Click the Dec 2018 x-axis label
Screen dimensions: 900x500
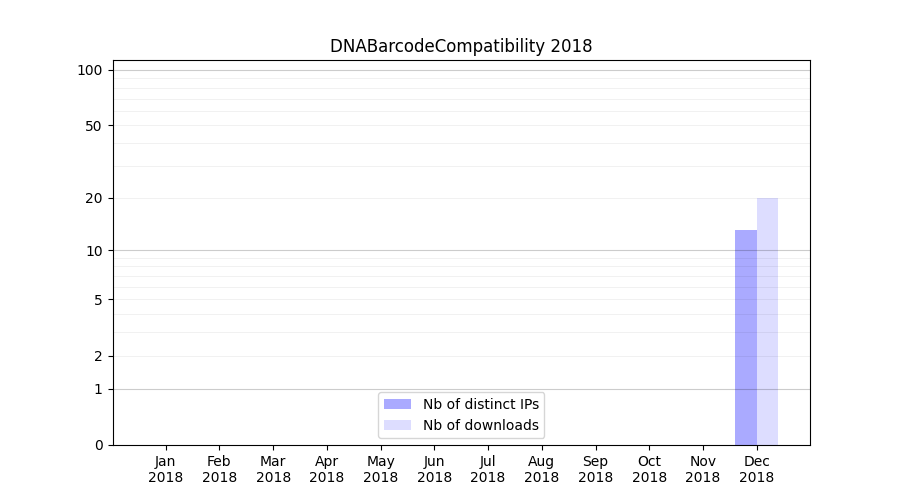(757, 469)
